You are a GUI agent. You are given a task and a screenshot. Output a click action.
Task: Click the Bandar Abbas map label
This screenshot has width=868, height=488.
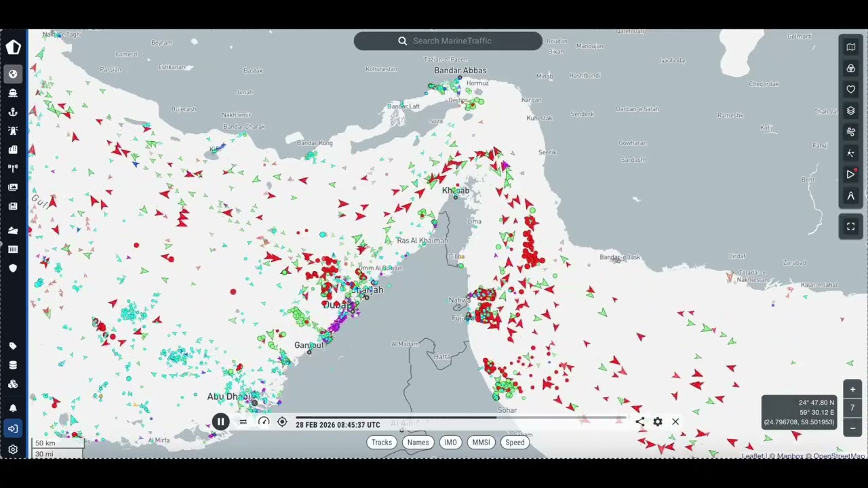pos(460,70)
